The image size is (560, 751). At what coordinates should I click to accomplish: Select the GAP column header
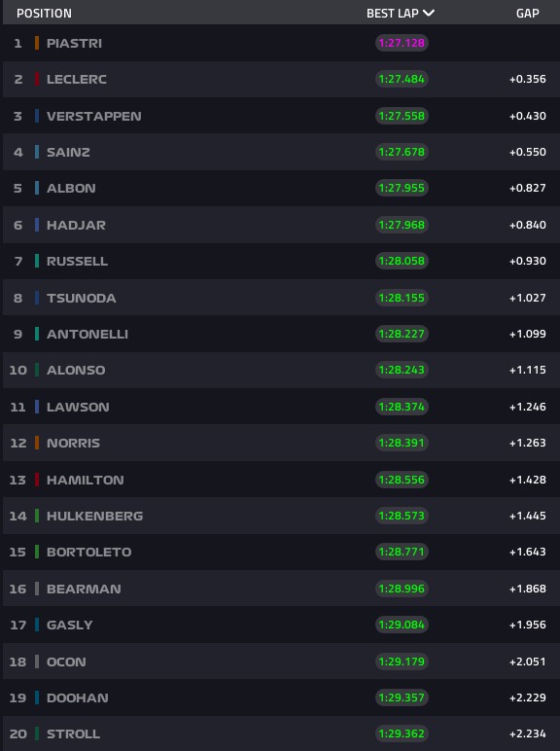[528, 14]
